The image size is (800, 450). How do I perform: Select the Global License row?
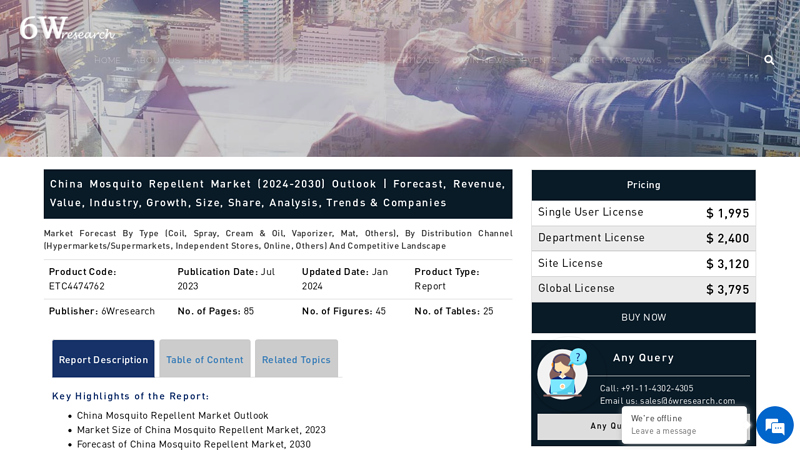pos(643,289)
